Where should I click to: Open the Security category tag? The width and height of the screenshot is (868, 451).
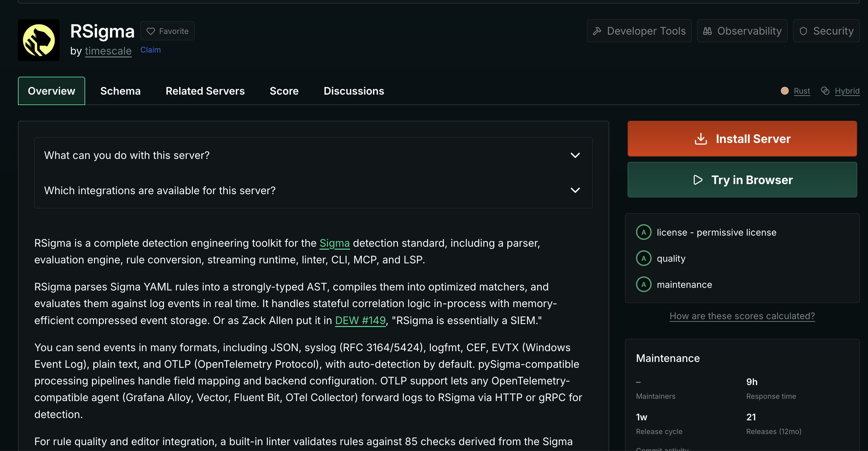coord(826,31)
